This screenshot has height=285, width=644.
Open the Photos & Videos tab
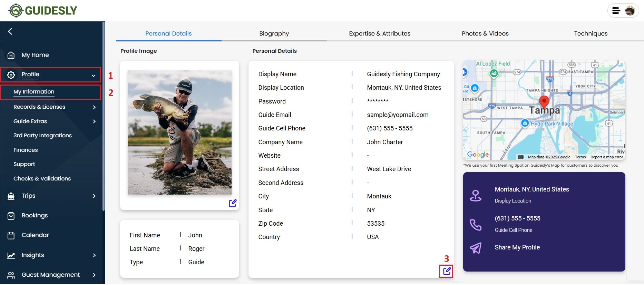pyautogui.click(x=485, y=33)
